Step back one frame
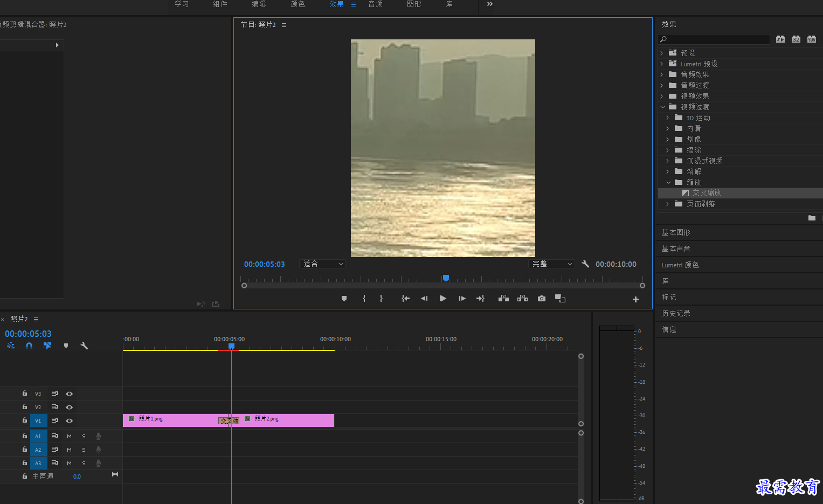 click(x=424, y=298)
